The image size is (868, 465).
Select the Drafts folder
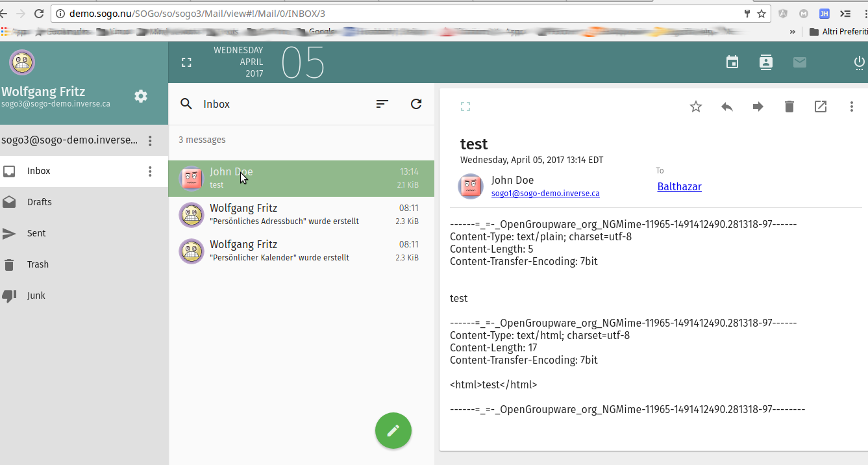40,202
